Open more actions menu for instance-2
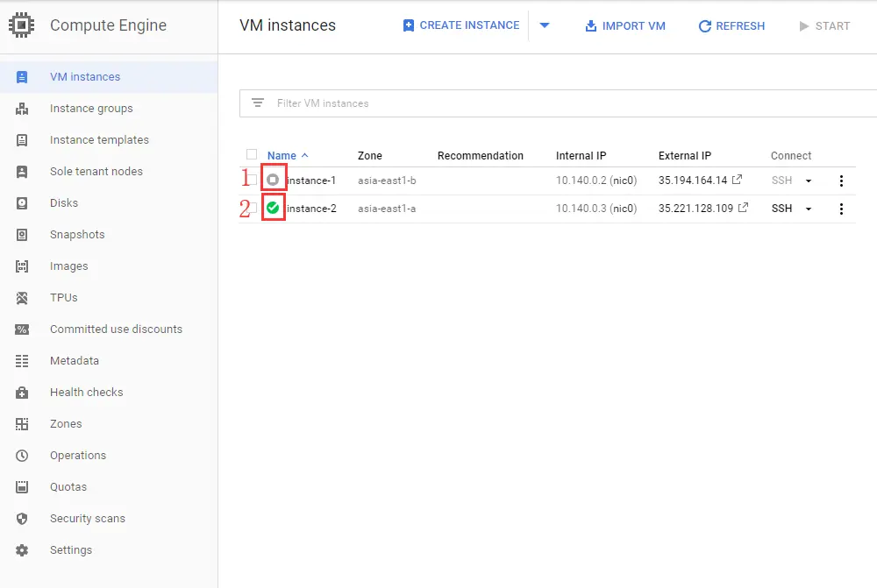 [x=841, y=209]
